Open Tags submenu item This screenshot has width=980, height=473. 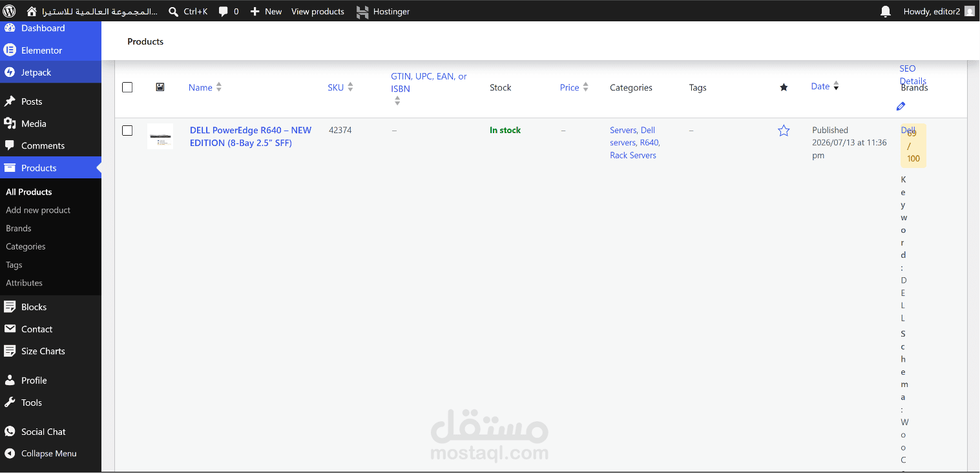[14, 264]
